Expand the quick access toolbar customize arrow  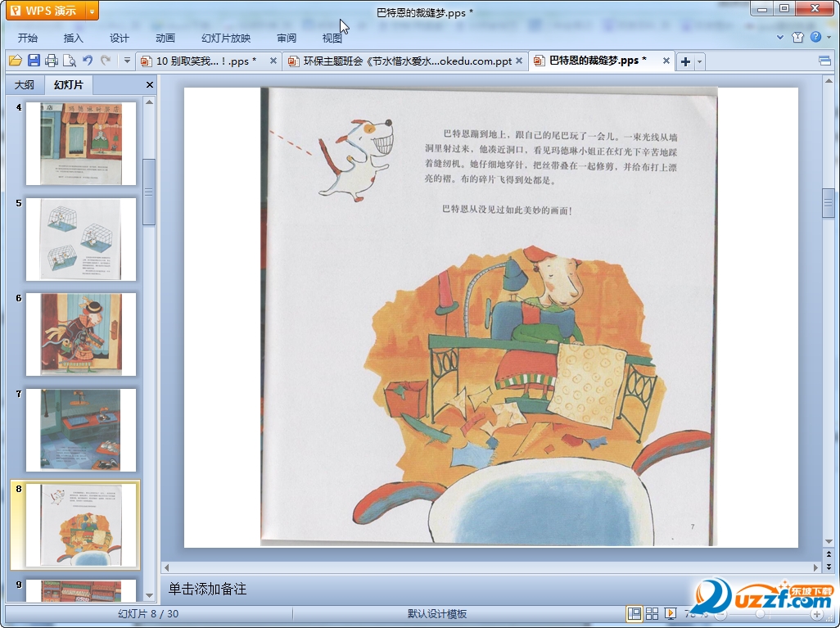click(127, 61)
